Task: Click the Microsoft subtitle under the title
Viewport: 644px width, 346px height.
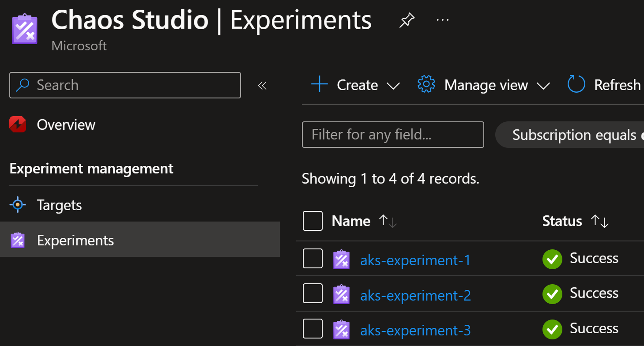Action: (x=79, y=46)
